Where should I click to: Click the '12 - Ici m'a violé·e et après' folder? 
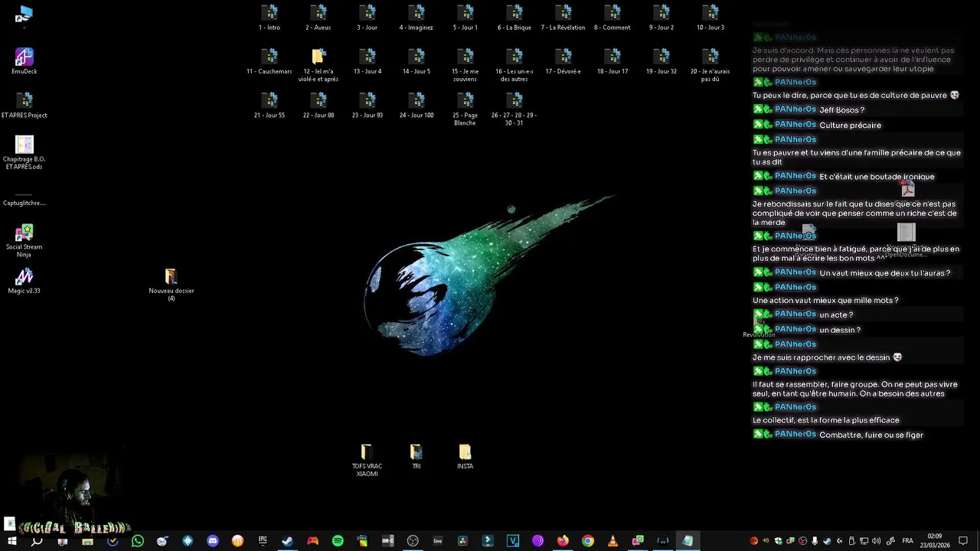click(318, 65)
